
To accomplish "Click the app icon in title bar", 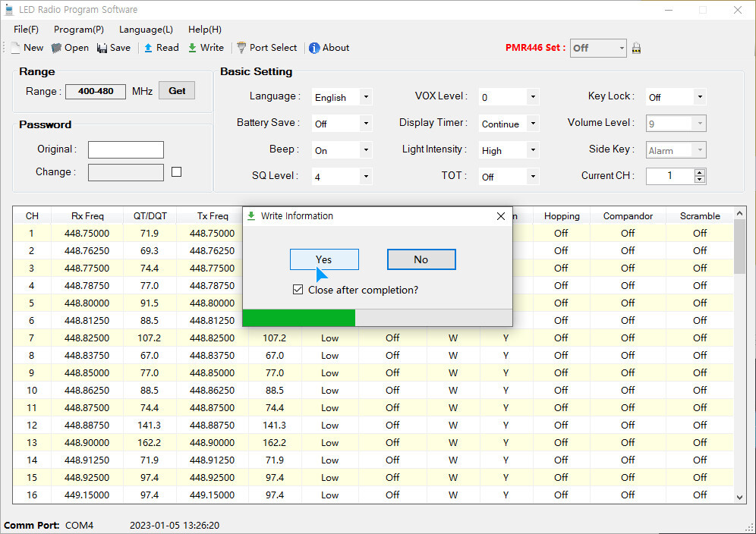I will tap(8, 10).
